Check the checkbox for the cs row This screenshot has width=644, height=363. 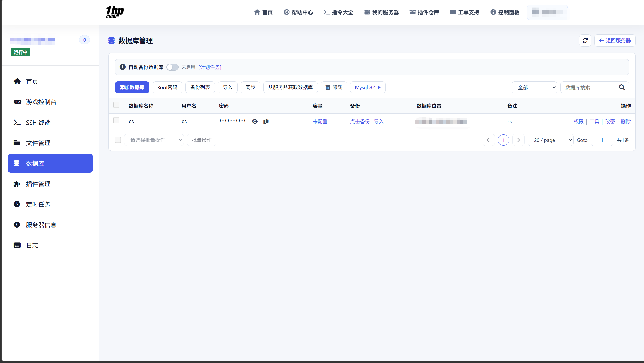116,120
